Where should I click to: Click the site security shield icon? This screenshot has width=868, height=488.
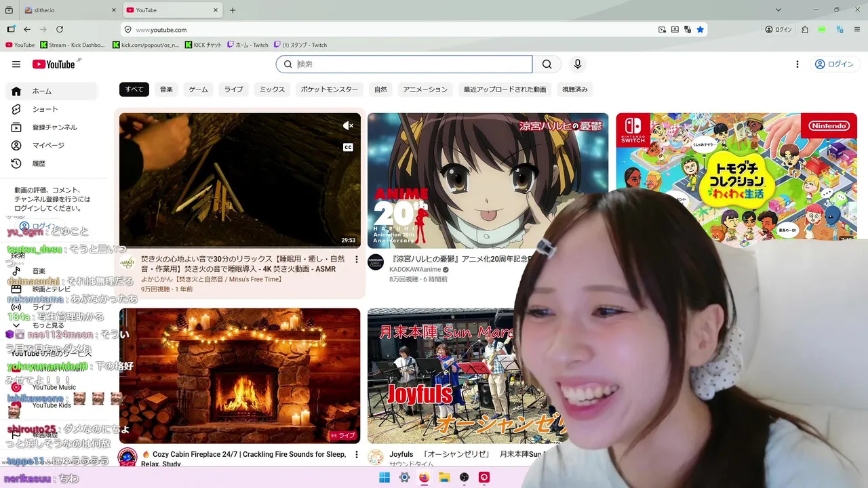pyautogui.click(x=127, y=30)
